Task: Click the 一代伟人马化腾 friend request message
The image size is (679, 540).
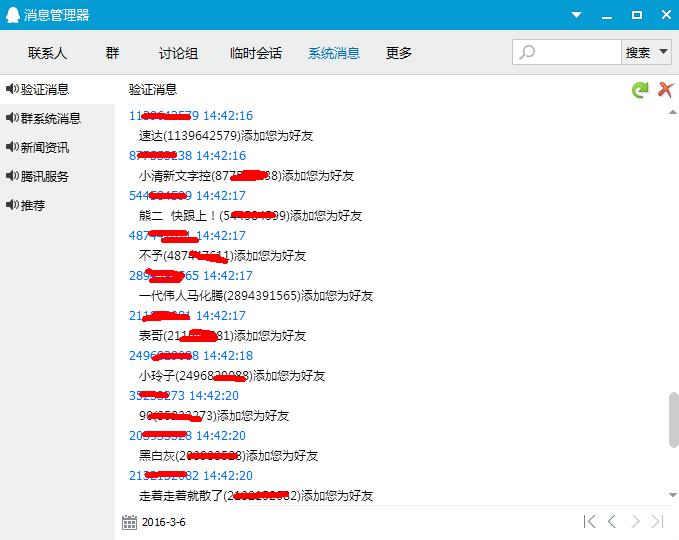Action: pyautogui.click(x=255, y=296)
